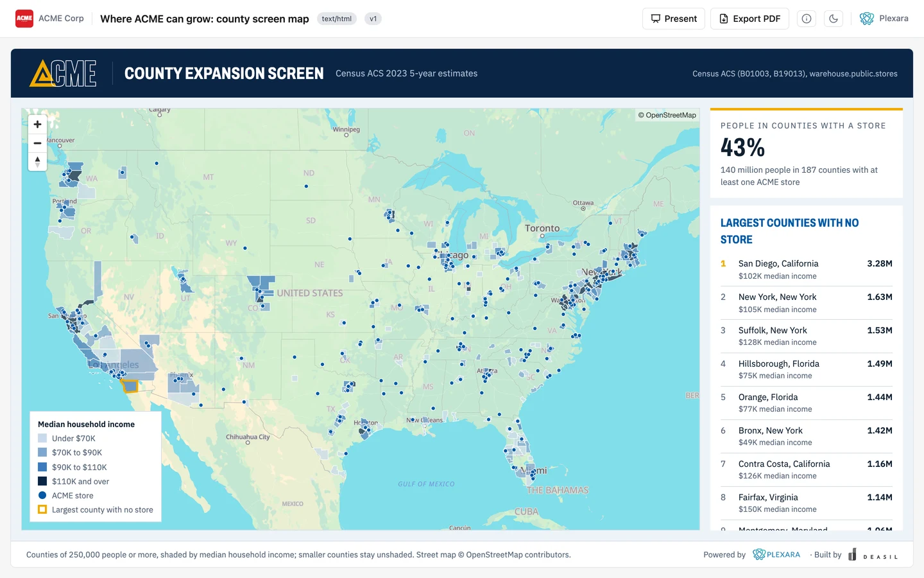Screen dimensions: 924x578
Task: Click the v1 version badge
Action: click(373, 19)
